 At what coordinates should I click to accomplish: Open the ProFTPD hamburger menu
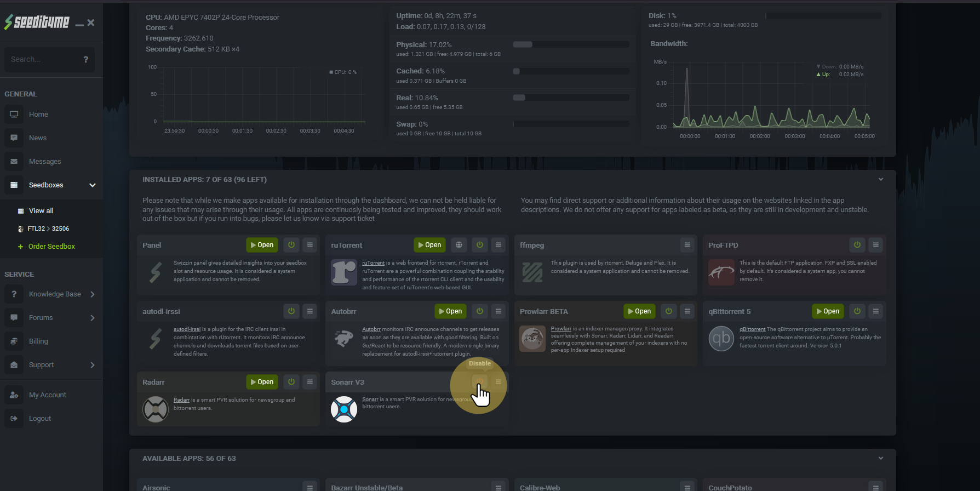[x=876, y=245]
